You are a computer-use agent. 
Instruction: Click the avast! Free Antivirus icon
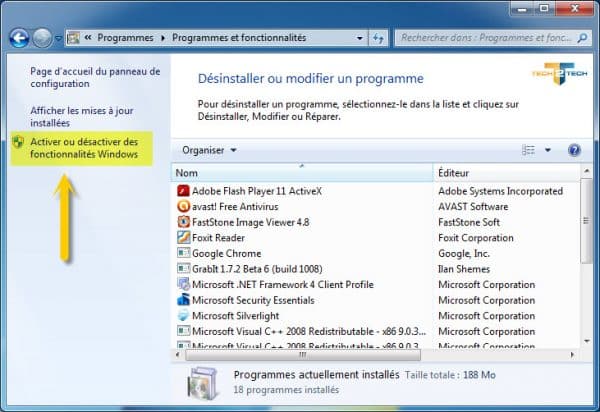[183, 206]
